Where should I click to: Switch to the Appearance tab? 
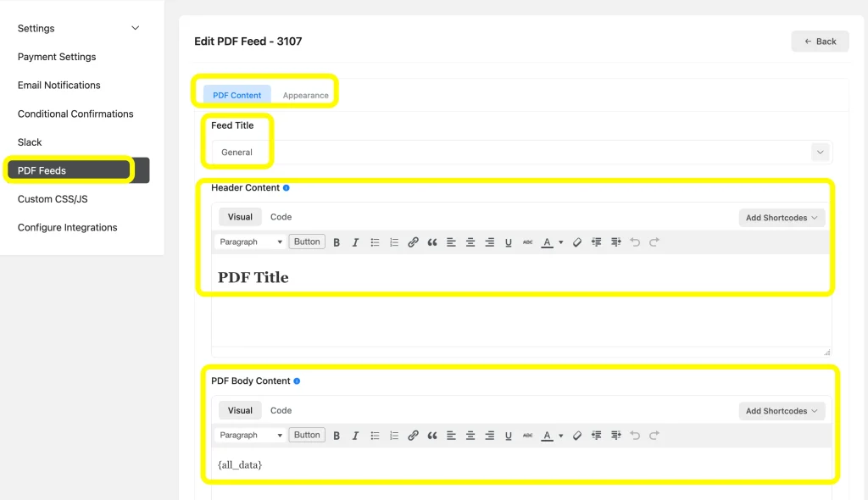point(305,95)
